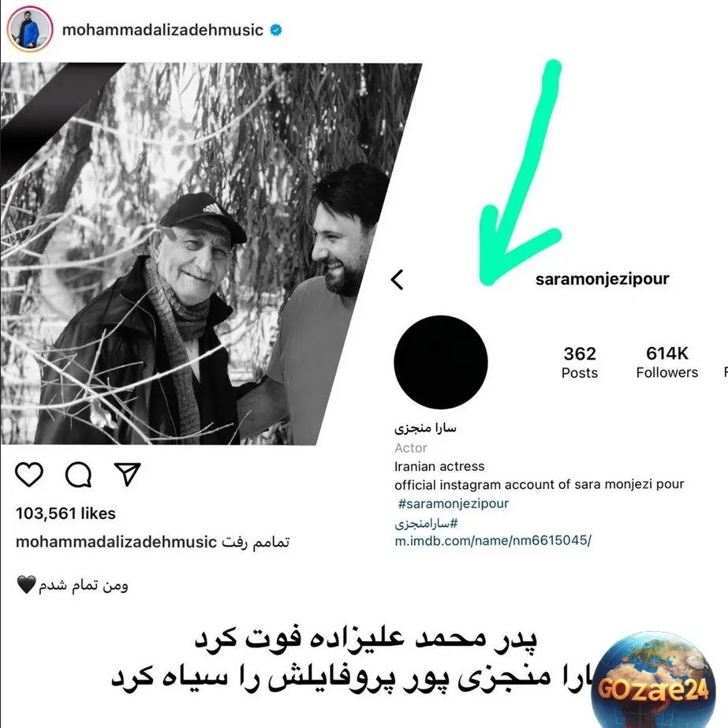The image size is (728, 728).
Task: Like the post with heart icon
Action: tap(29, 475)
